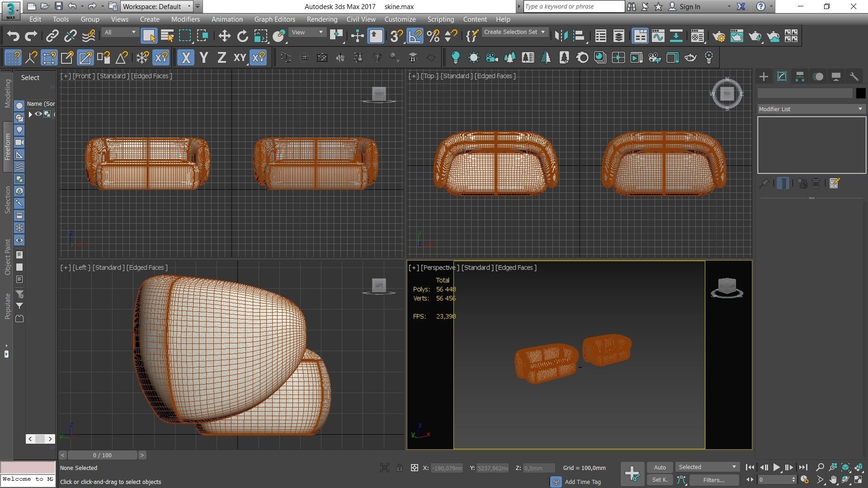Click Configure Modifier Sets icon
The image size is (868, 488).
[x=835, y=183]
